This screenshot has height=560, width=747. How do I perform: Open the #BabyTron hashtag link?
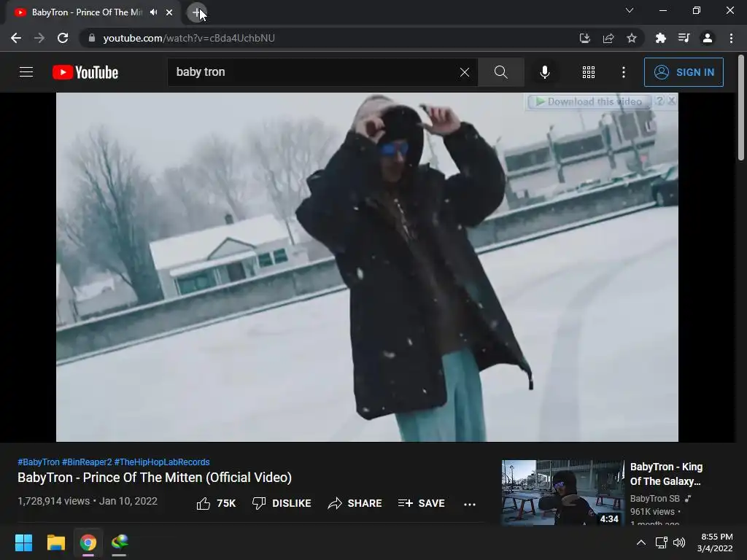[39, 462]
